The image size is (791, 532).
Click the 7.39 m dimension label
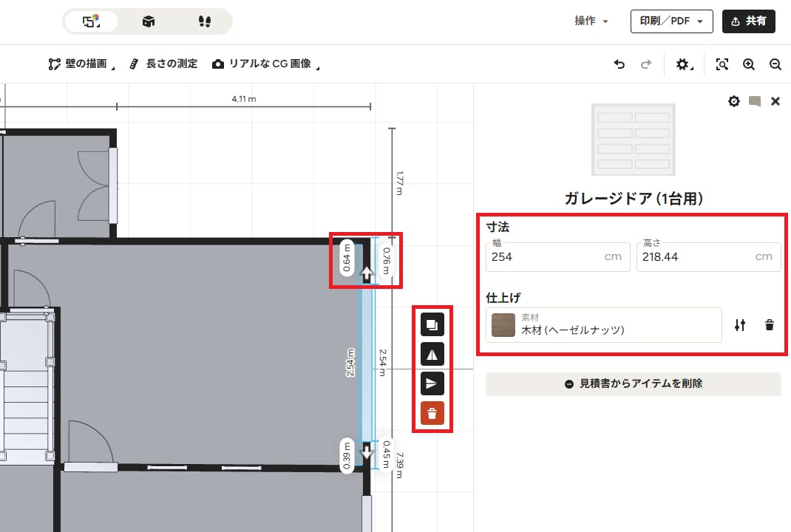tap(399, 465)
